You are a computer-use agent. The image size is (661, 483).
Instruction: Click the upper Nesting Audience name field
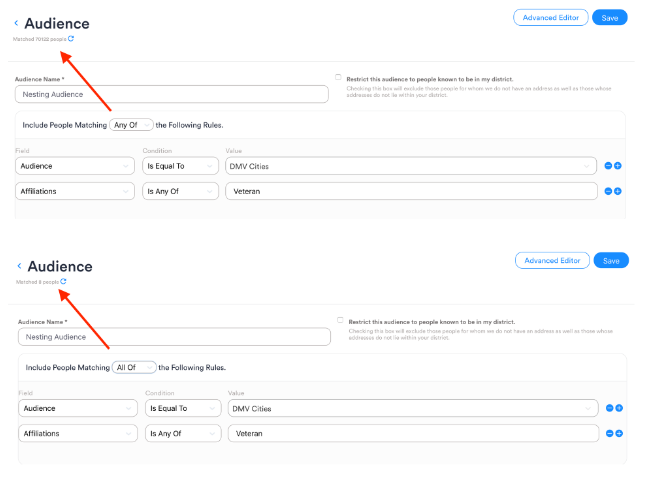point(171,94)
